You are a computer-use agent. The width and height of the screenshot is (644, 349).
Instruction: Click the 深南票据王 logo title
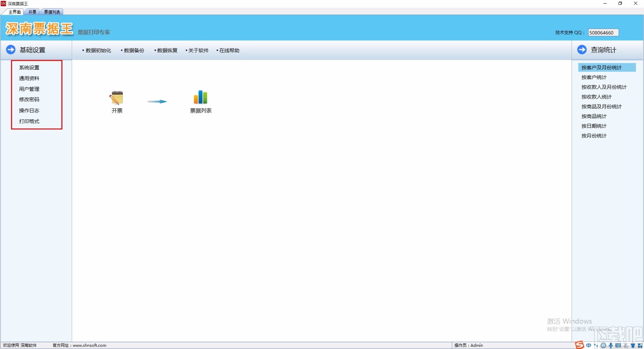(39, 29)
